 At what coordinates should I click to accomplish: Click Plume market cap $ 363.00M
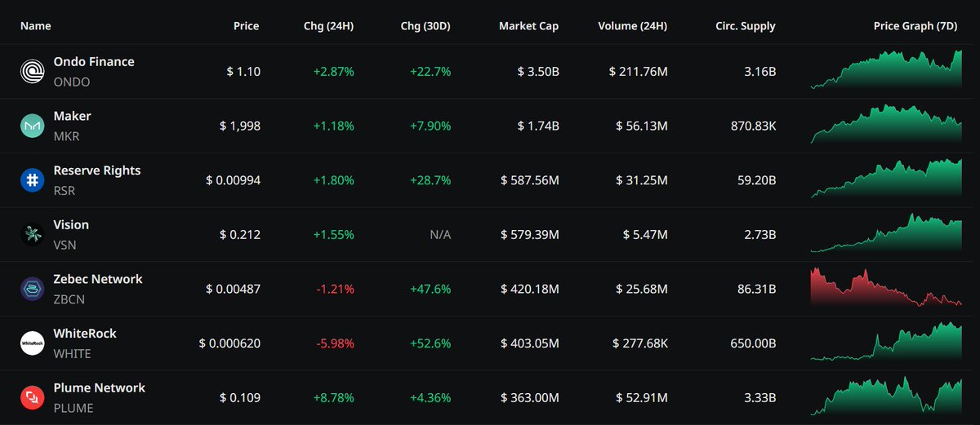pos(530,398)
